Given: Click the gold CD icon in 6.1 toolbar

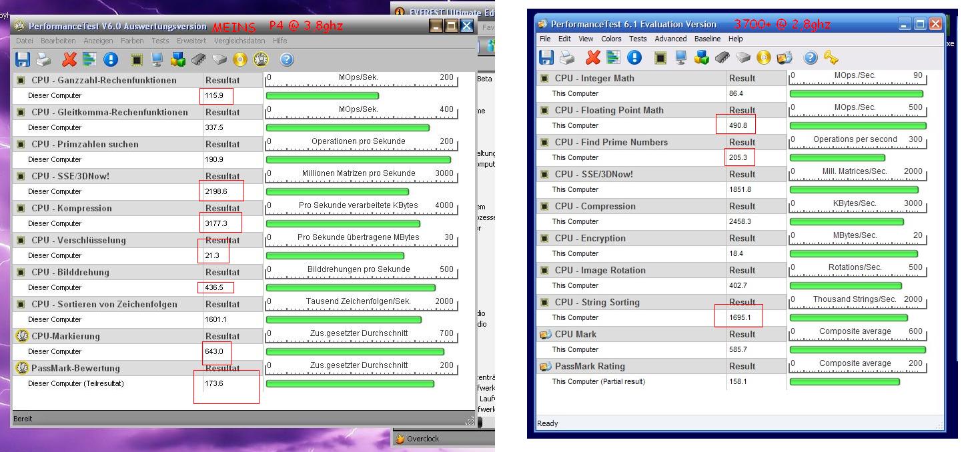Looking at the screenshot, I should [x=764, y=57].
